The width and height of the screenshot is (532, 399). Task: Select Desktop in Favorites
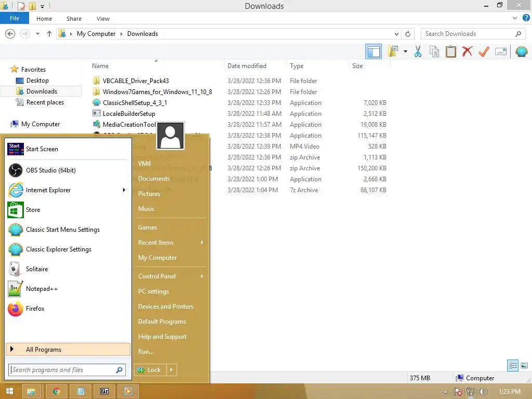37,81
